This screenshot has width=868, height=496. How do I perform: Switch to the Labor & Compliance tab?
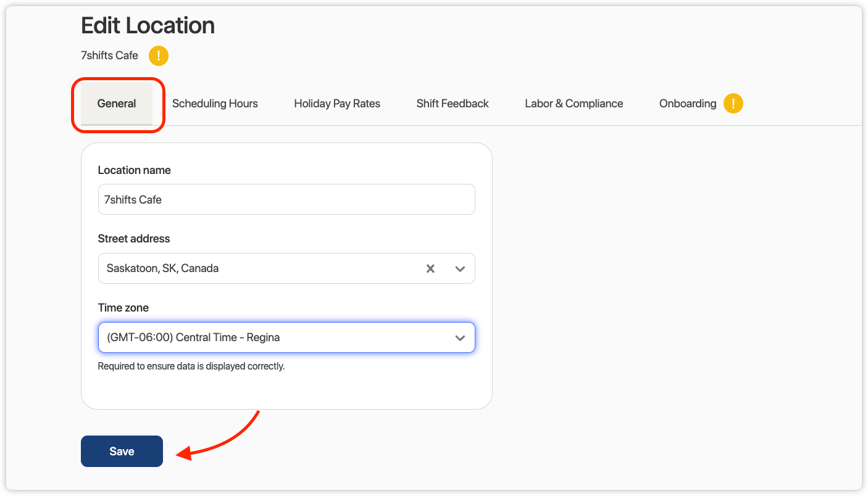574,103
